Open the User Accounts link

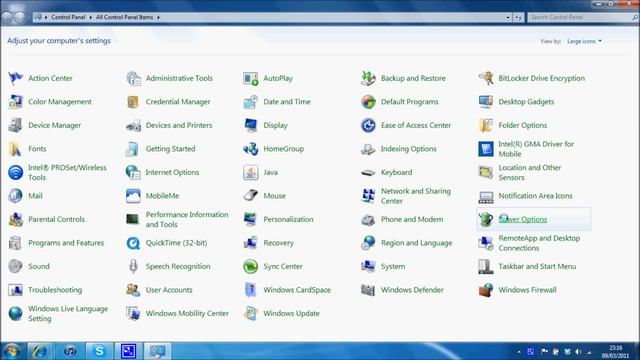tap(169, 290)
